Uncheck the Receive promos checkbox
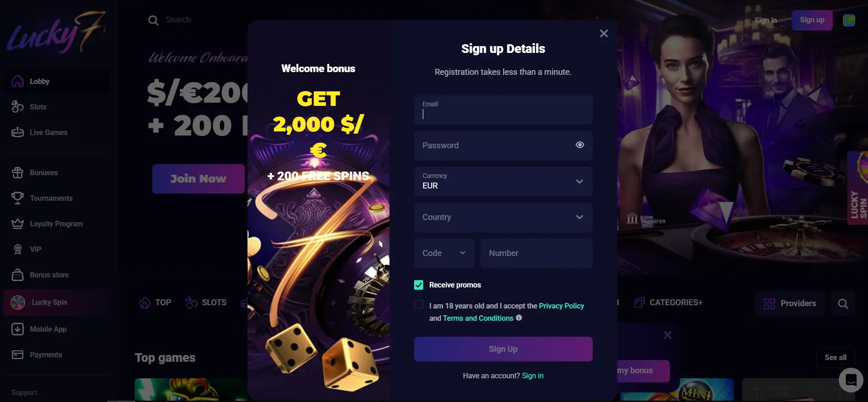This screenshot has width=868, height=402. (x=419, y=285)
